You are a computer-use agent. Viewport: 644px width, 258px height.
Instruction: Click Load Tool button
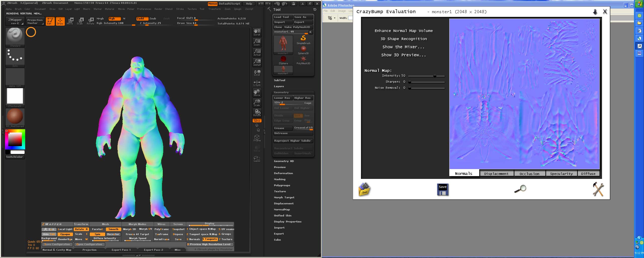(x=283, y=17)
